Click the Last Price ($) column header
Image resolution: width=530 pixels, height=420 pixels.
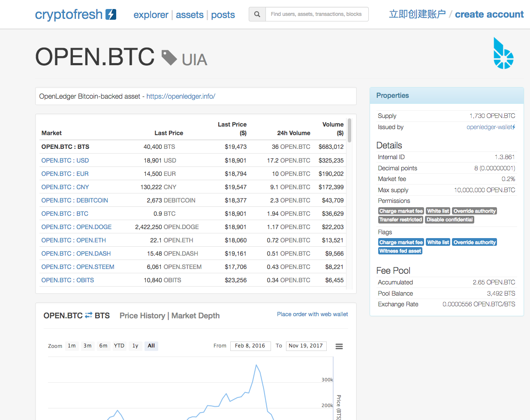coord(232,129)
